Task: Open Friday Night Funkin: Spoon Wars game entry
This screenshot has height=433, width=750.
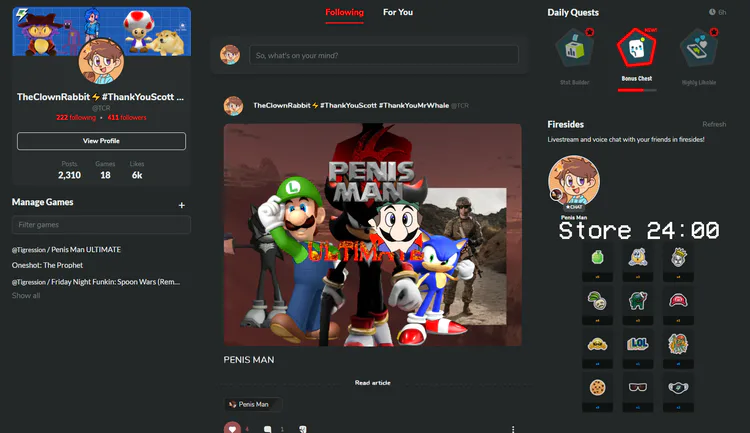Action: pos(96,282)
